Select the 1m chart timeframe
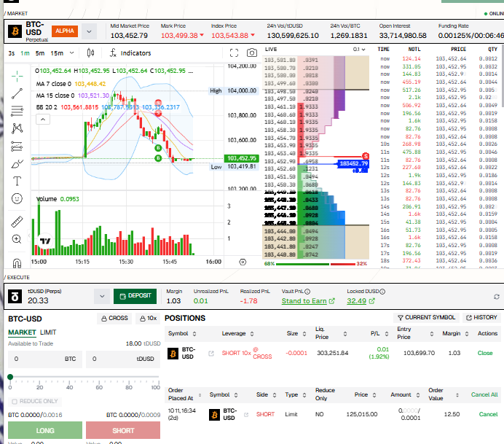 [x=25, y=53]
